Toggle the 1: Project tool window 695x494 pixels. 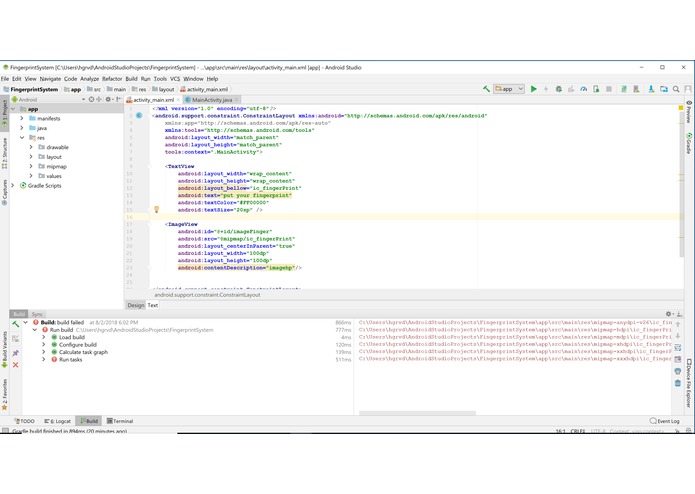4,114
